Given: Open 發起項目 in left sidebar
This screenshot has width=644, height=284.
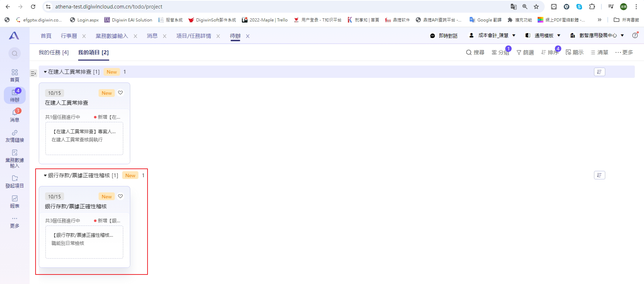Looking at the screenshot, I should pyautogui.click(x=14, y=181).
